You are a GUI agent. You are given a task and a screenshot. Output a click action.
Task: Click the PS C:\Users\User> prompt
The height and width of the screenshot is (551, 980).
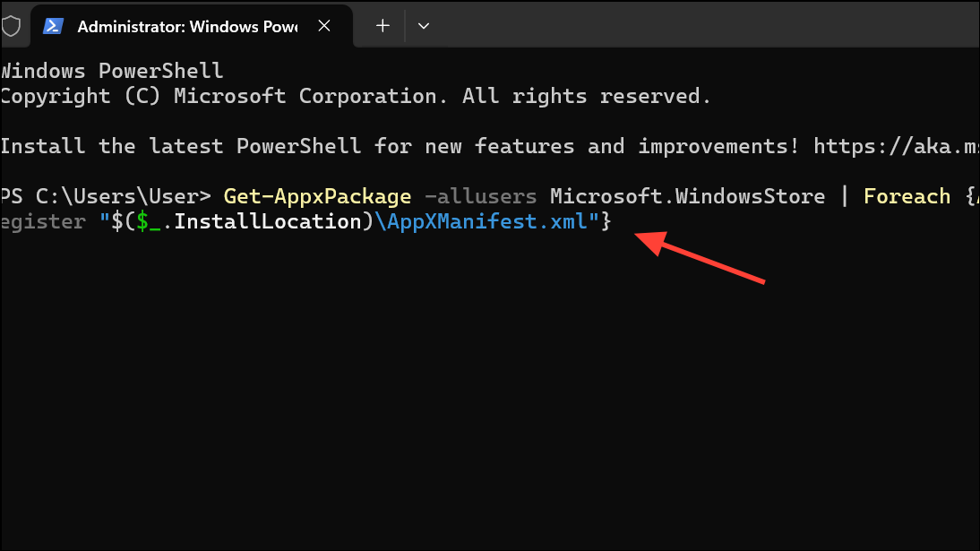click(106, 196)
